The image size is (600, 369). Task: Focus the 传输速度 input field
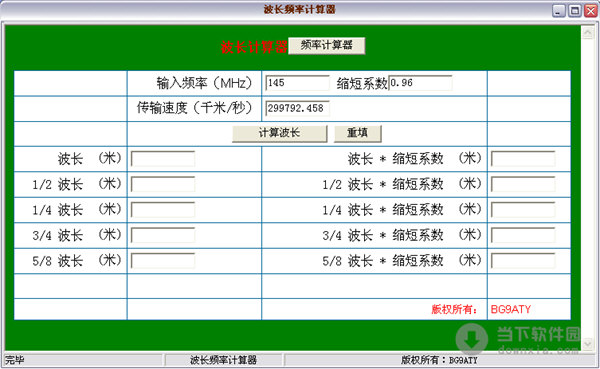click(297, 108)
